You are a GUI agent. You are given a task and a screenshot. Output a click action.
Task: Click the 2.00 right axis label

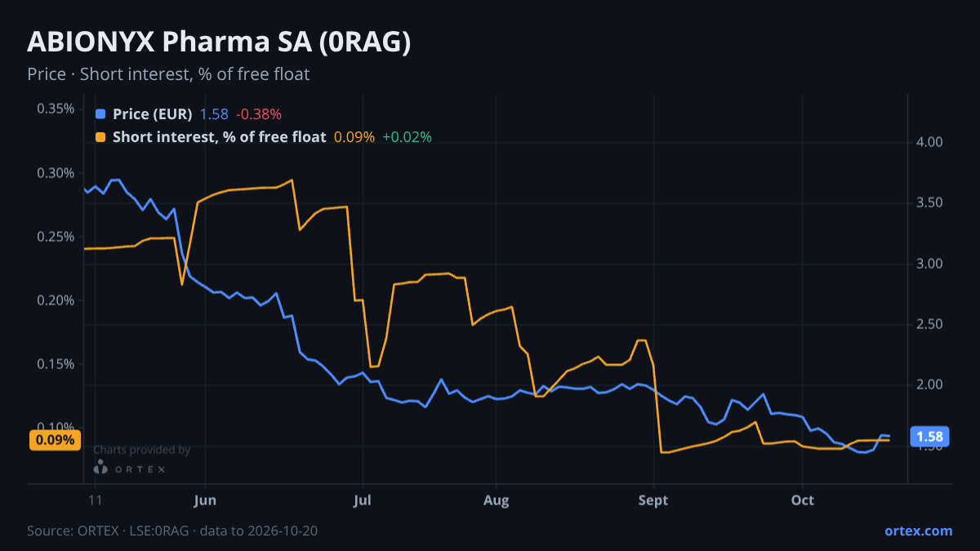coord(930,384)
